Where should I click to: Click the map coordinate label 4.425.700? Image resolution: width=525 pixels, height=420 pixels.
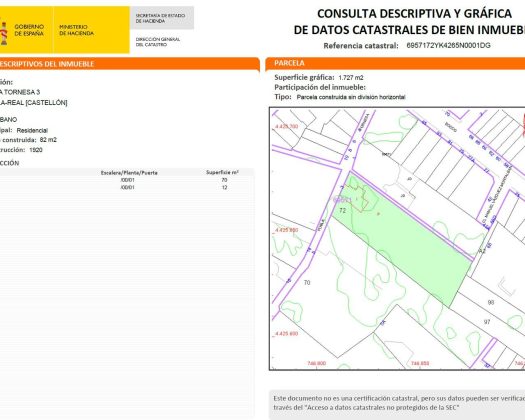click(286, 127)
